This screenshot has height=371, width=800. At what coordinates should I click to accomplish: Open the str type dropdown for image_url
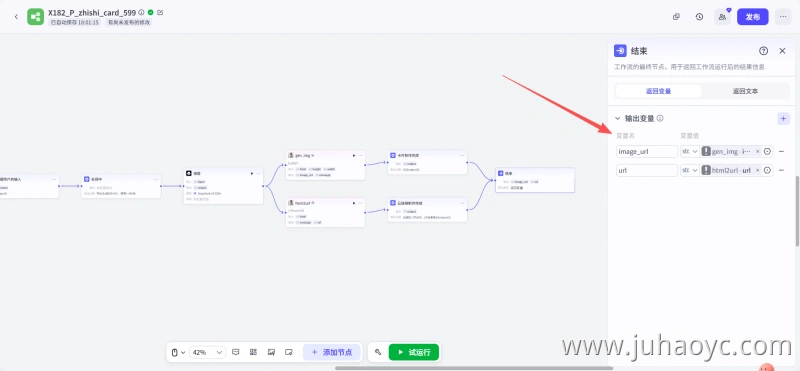690,152
